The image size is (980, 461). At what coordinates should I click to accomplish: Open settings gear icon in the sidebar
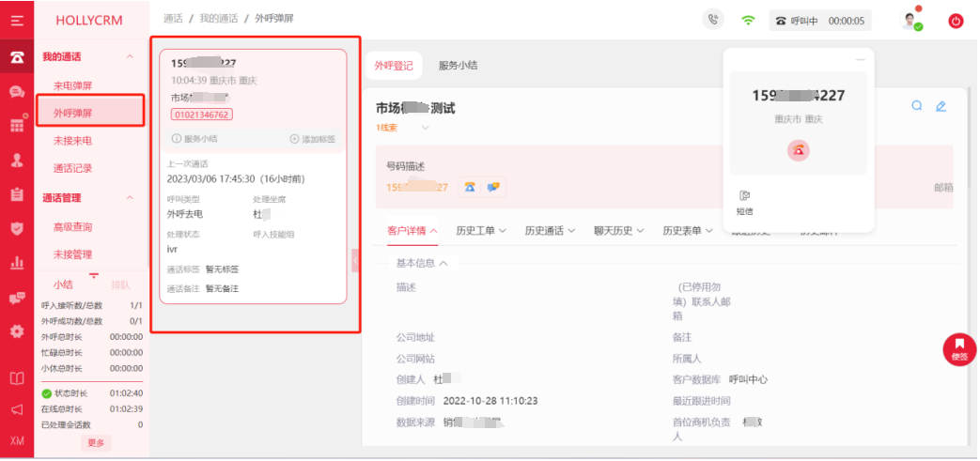17,331
